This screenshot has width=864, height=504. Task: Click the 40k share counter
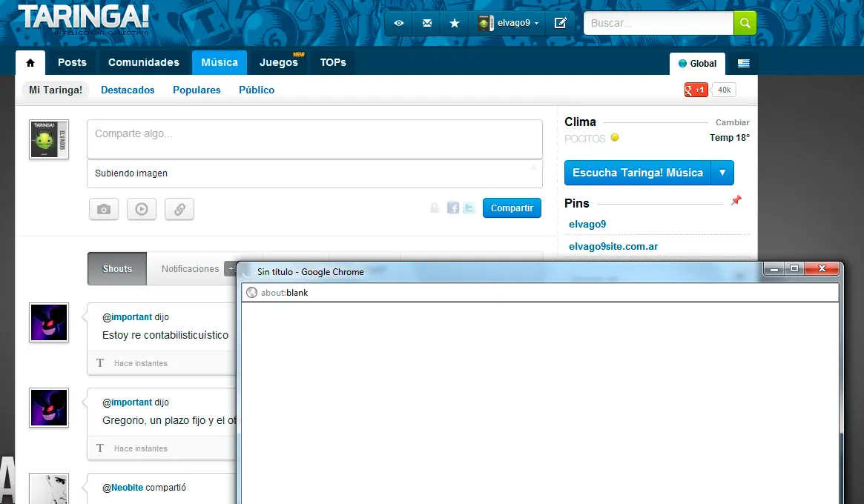pos(724,90)
